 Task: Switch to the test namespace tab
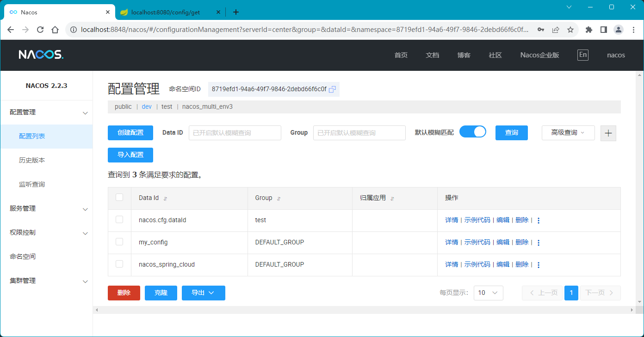coord(167,107)
